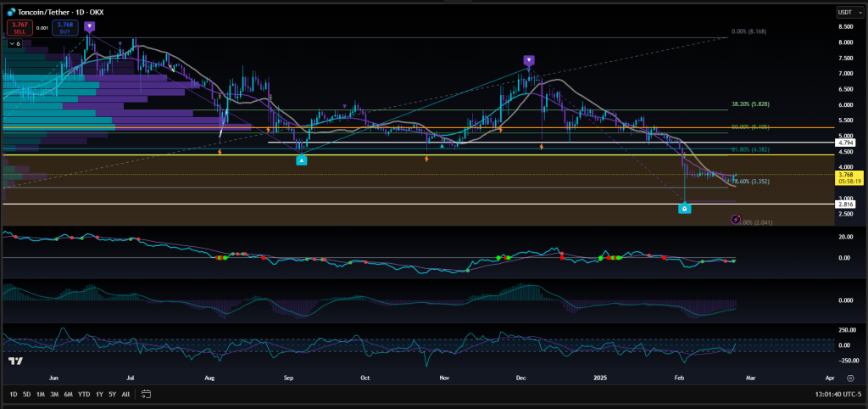Click the orange lightning marker near late October
Screen dimensions: 868x409
(427, 159)
